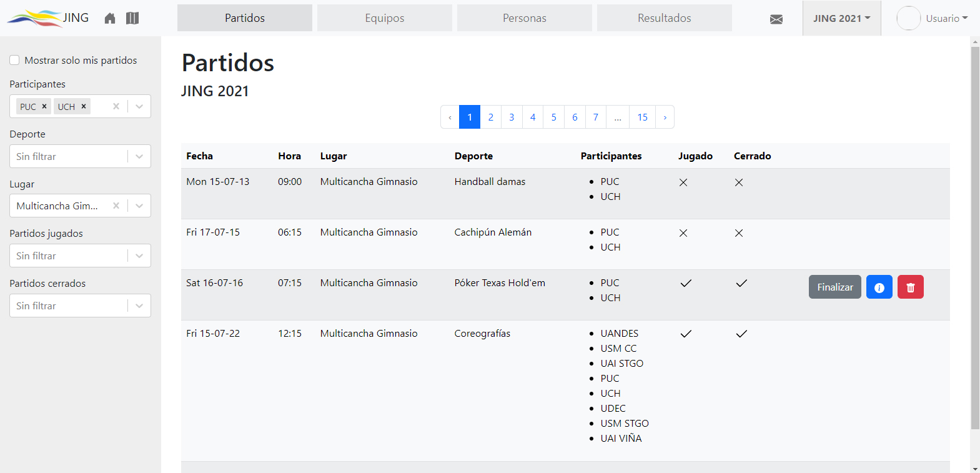Click Fri 17-07-15 date cell
The image size is (980, 473).
click(x=213, y=232)
